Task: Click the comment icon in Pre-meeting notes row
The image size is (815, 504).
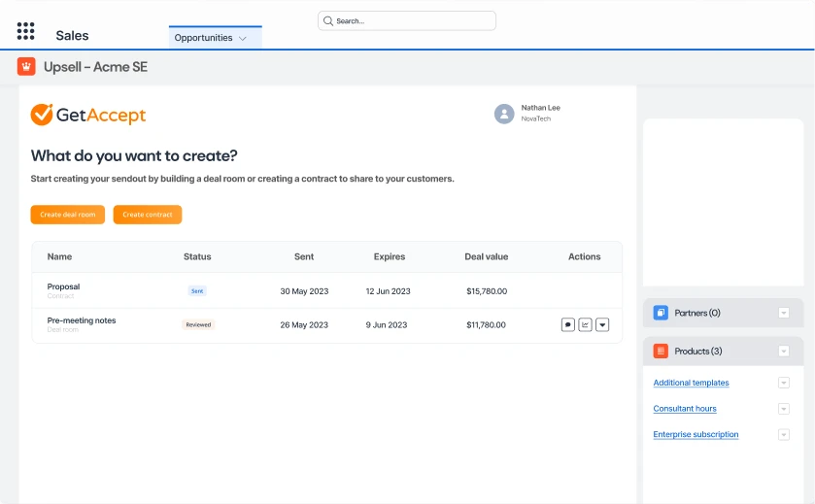Action: click(x=568, y=324)
